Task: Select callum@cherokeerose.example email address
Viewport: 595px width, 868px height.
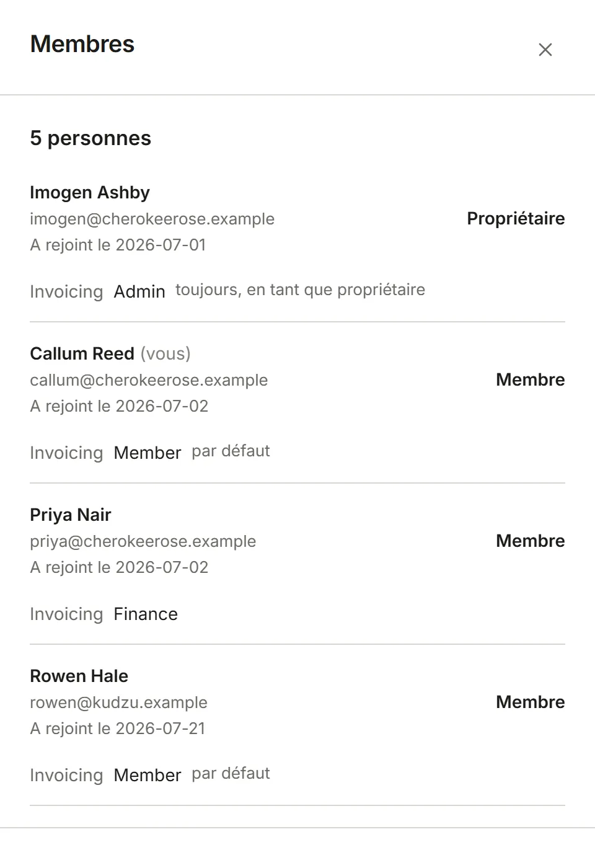Action: click(149, 380)
